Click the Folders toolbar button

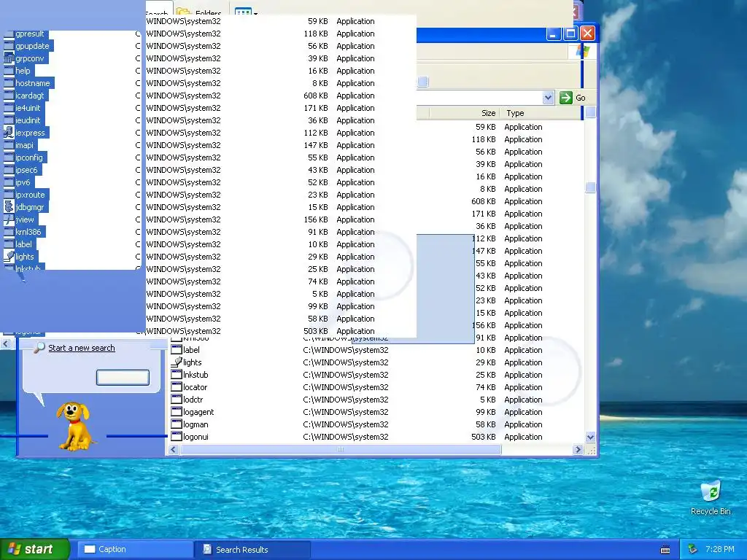tap(198, 13)
